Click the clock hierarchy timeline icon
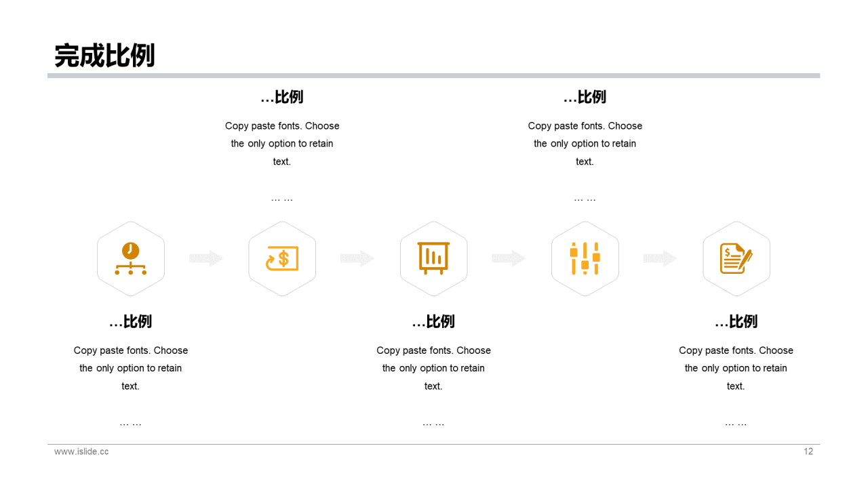The width and height of the screenshot is (868, 488). 131,258
